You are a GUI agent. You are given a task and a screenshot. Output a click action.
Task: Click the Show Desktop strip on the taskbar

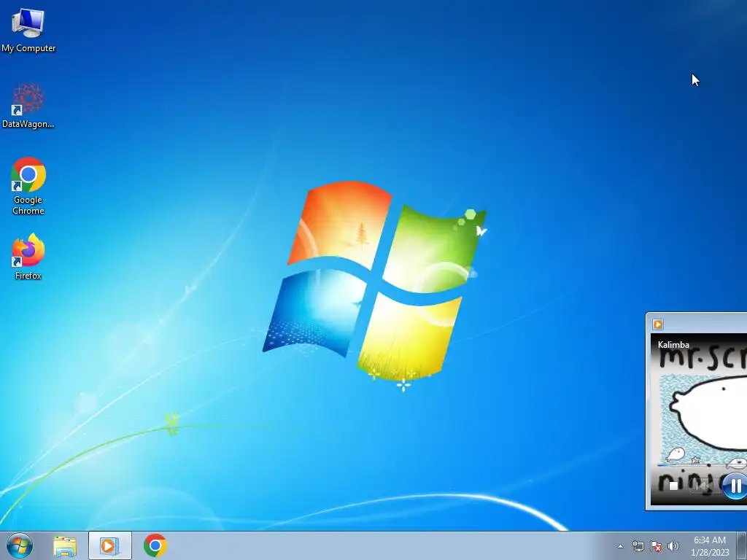point(742,545)
